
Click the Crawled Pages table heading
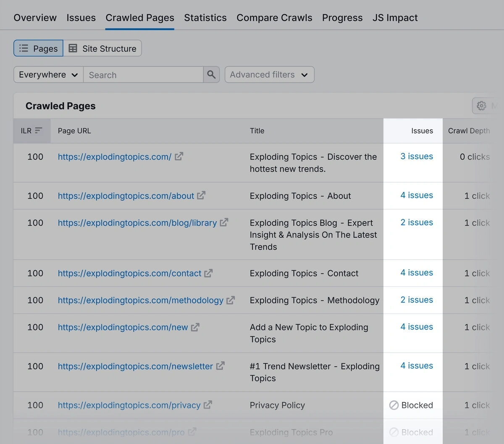[60, 106]
